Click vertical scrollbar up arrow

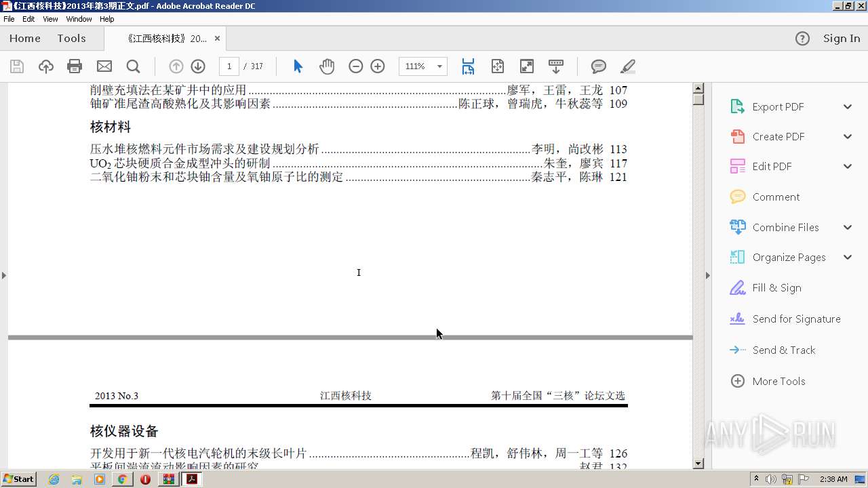click(698, 88)
